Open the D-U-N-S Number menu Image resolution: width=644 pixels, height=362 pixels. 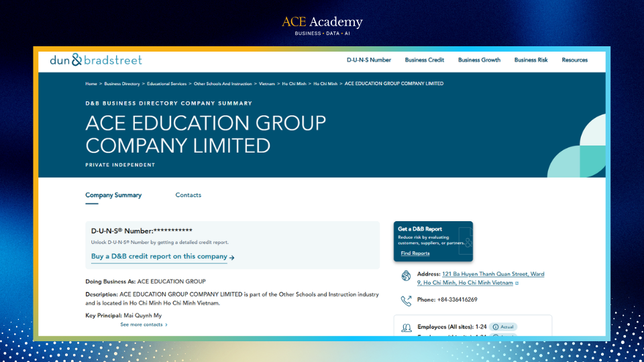tap(368, 60)
